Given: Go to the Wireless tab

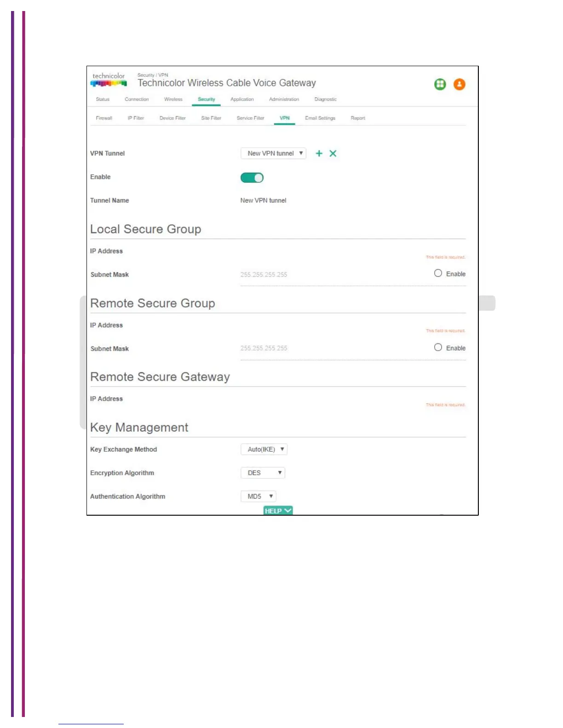Looking at the screenshot, I should click(x=173, y=99).
